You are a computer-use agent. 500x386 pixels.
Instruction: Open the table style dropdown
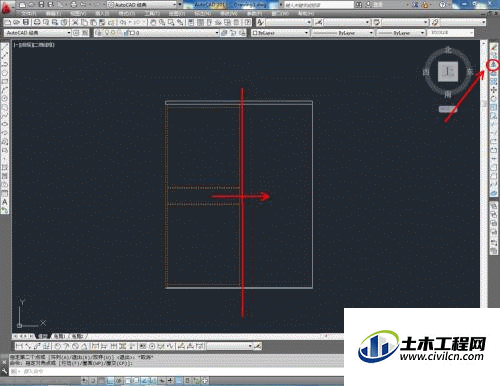point(405,22)
